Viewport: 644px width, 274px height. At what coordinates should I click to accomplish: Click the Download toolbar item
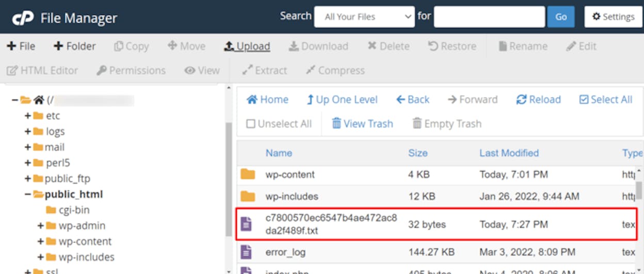pyautogui.click(x=318, y=46)
